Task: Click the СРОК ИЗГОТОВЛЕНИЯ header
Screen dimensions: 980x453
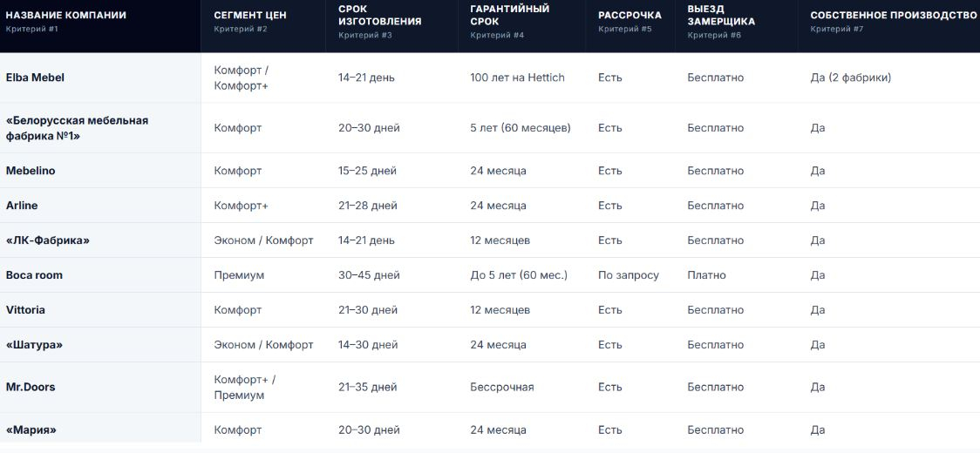Action: (x=380, y=15)
